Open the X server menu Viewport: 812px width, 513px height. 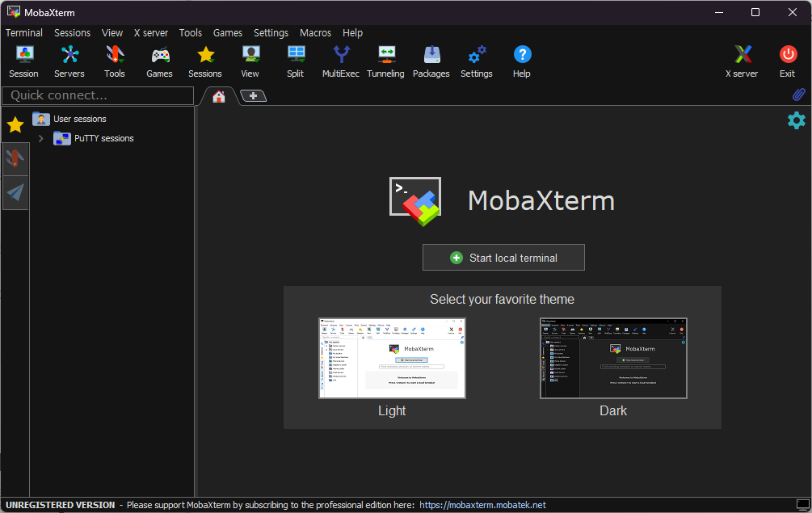pyautogui.click(x=151, y=32)
